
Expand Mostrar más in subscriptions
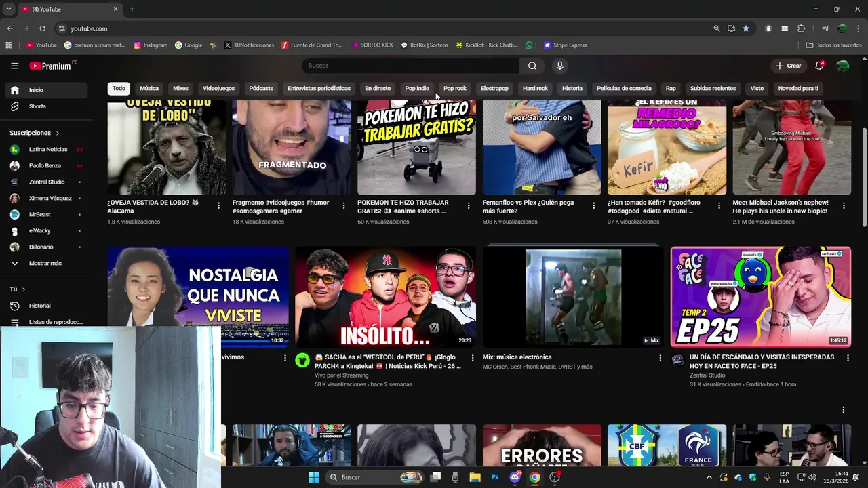(x=47, y=263)
